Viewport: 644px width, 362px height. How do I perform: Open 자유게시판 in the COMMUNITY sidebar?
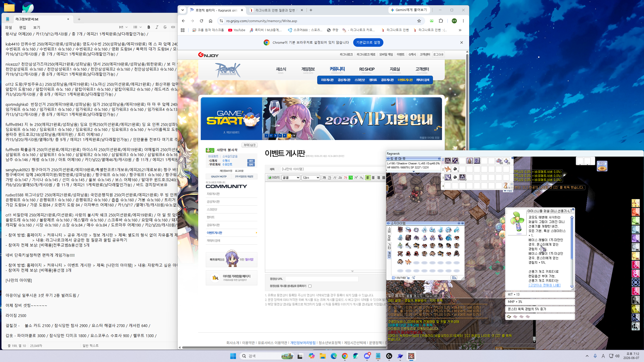[x=213, y=194]
